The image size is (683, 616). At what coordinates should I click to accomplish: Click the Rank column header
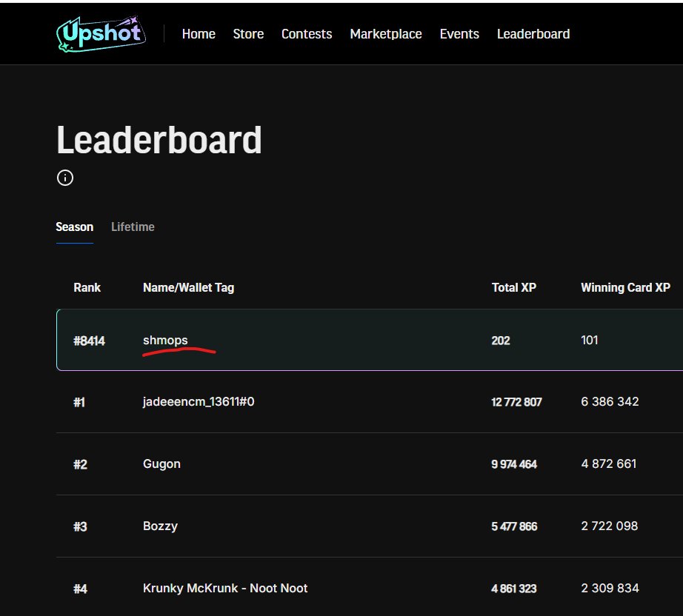pos(87,287)
